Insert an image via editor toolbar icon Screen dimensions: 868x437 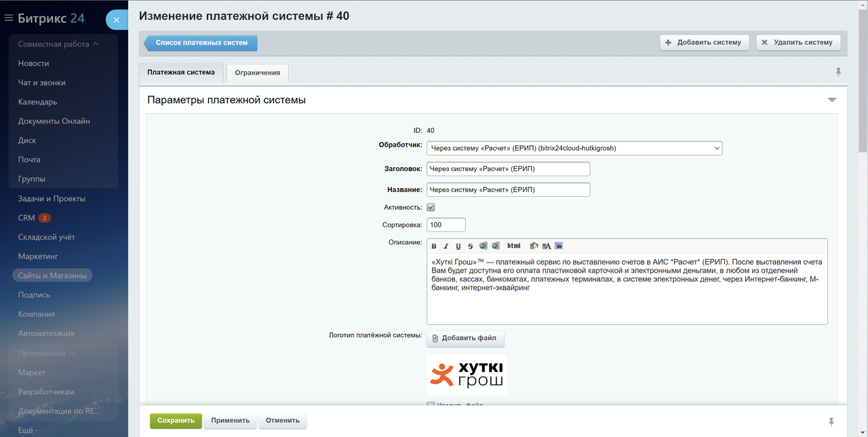[x=559, y=246]
